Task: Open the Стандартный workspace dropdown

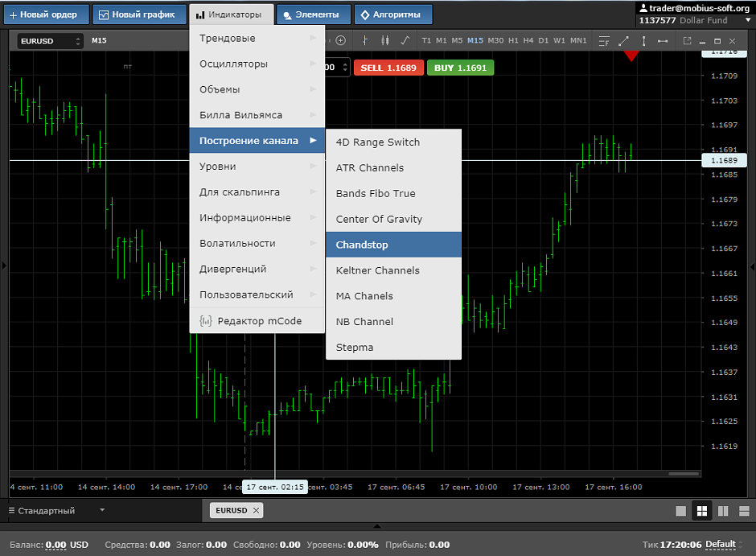Action: click(56, 510)
